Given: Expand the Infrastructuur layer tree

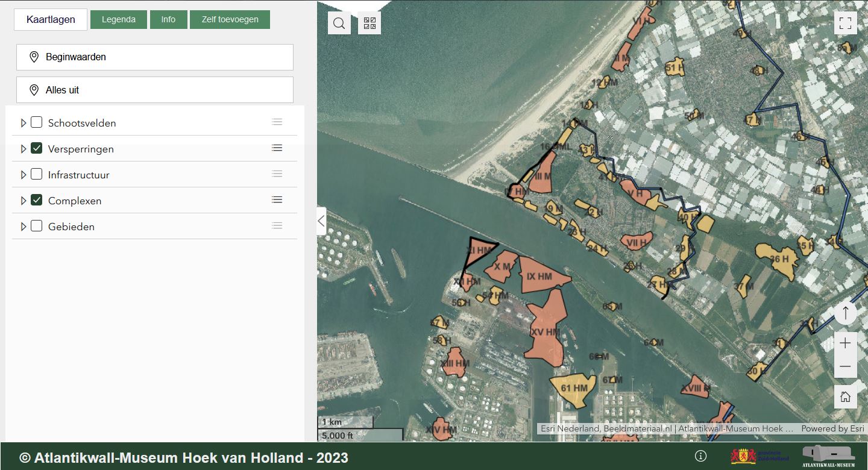Looking at the screenshot, I should [24, 175].
